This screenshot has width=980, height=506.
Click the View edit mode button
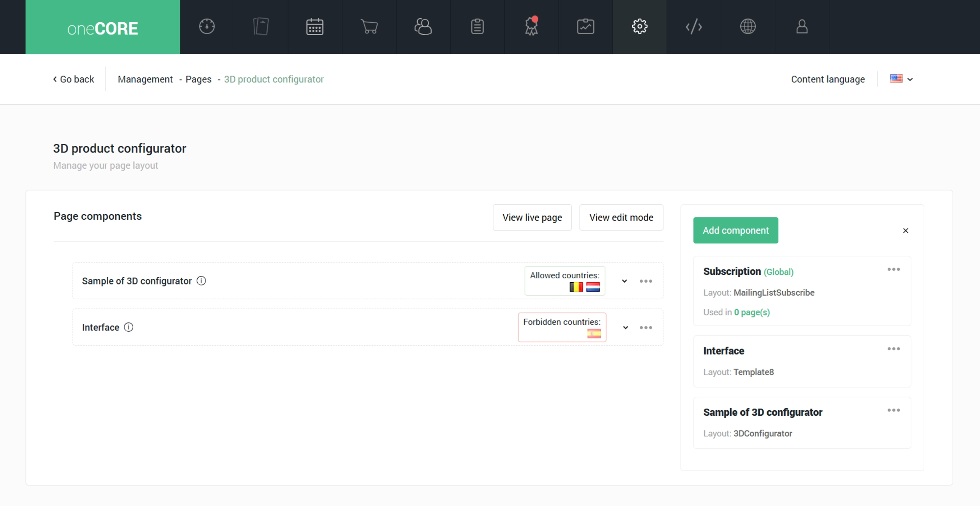pos(621,218)
